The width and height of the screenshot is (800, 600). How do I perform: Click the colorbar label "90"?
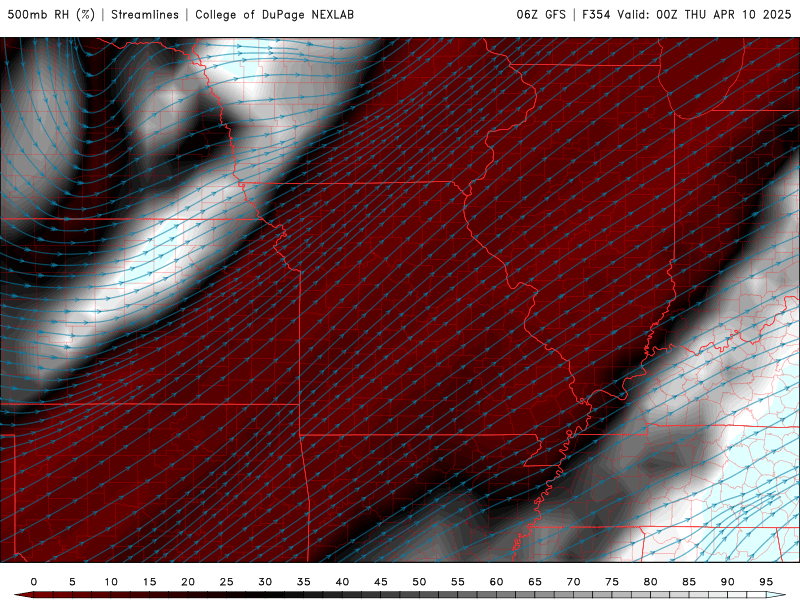[x=728, y=582]
